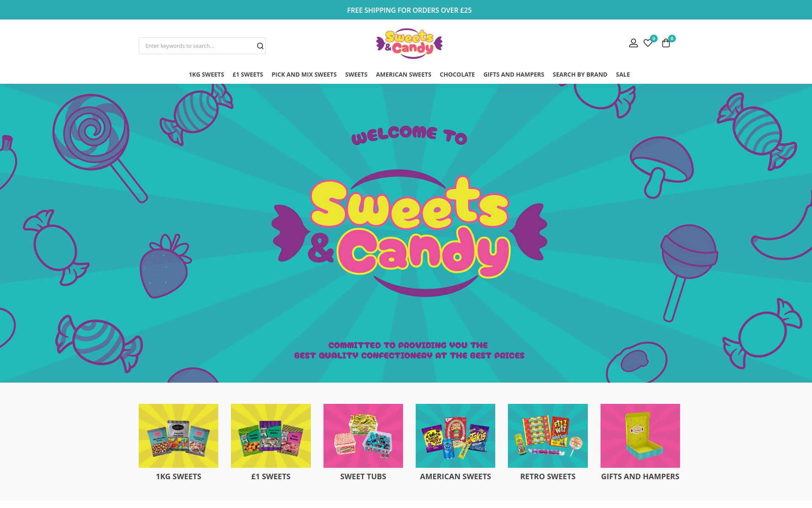Select Pick and Mix Sweets in navigation
Screen dimensions: 812x508
pyautogui.click(x=304, y=75)
